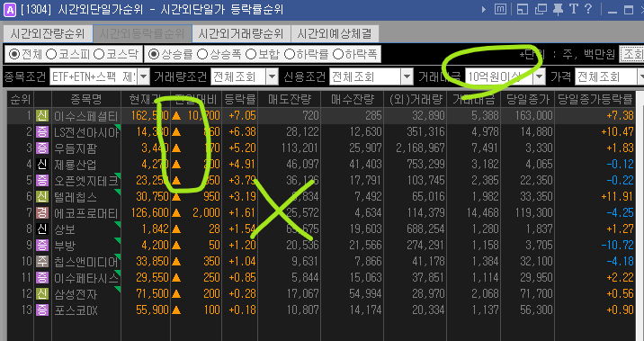Click the 신 badge beside 이수스페셜티
The width and height of the screenshot is (644, 341).
(42, 115)
